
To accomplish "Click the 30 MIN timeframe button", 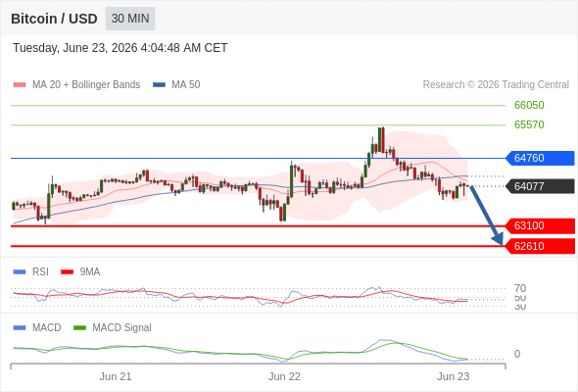I will tap(130, 19).
